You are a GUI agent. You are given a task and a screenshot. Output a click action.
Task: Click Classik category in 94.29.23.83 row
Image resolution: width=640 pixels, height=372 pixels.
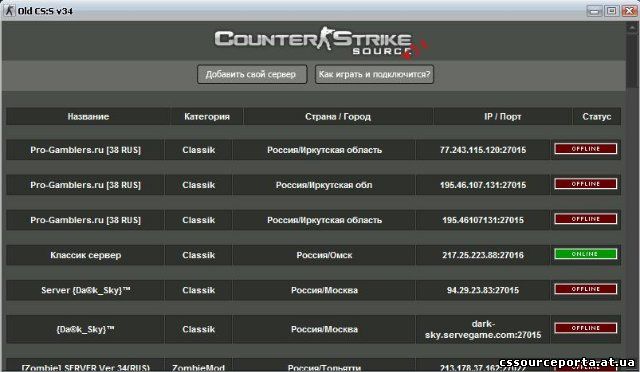(199, 290)
